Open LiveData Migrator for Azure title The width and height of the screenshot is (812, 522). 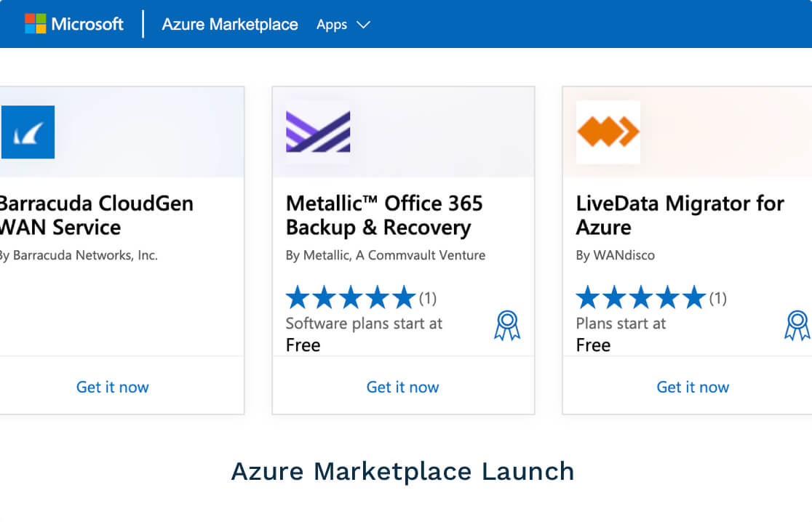click(680, 215)
